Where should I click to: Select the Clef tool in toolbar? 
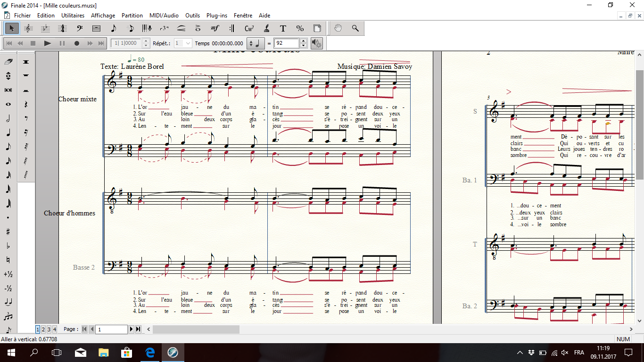tap(80, 28)
